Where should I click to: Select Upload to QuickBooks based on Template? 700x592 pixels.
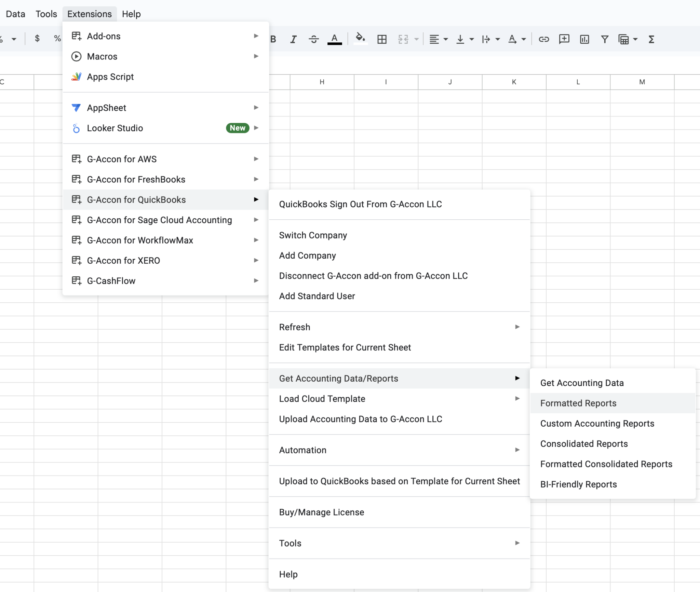(399, 481)
